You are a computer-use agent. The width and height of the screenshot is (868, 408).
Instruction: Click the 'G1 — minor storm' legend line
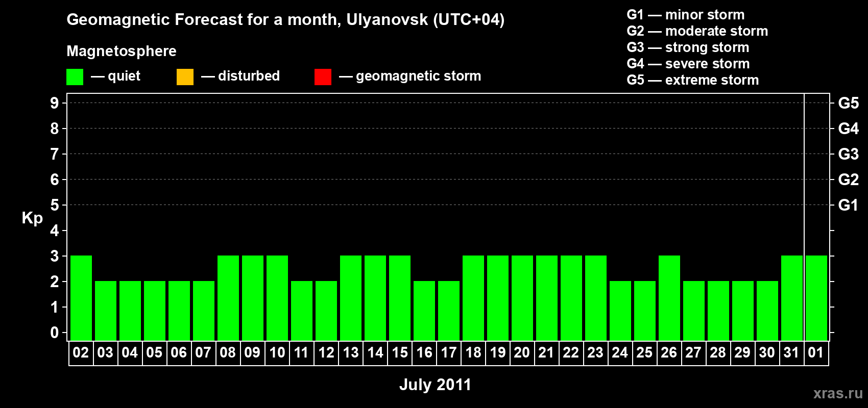(x=685, y=15)
